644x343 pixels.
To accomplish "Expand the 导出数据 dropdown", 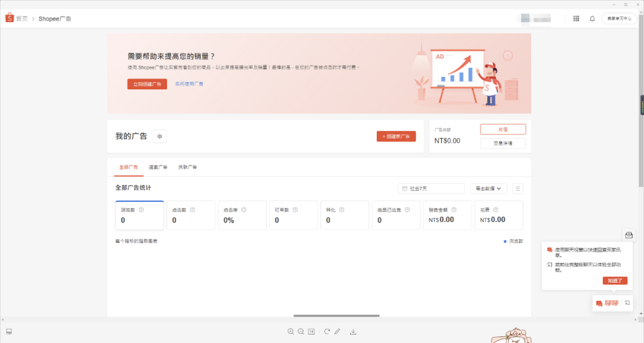I will tap(488, 189).
